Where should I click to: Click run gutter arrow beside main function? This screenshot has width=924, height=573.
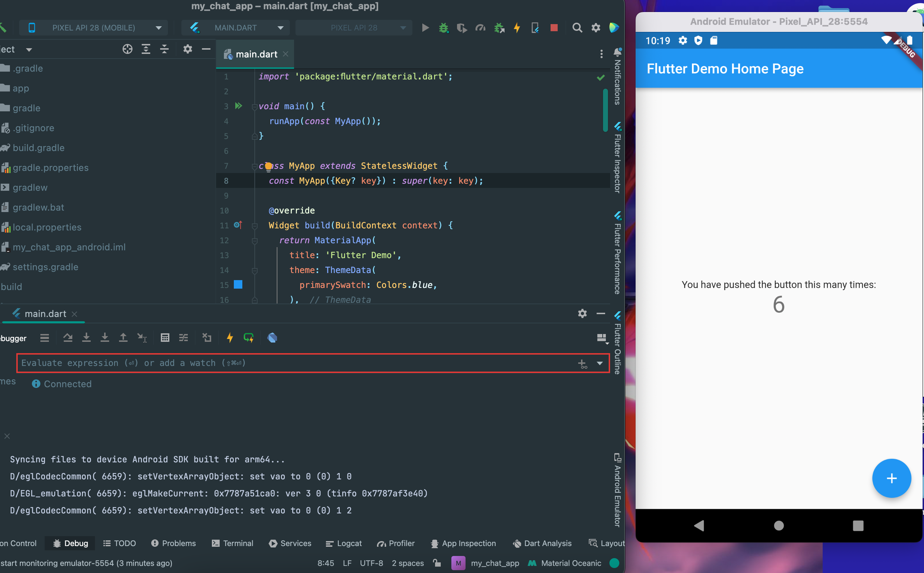[238, 106]
